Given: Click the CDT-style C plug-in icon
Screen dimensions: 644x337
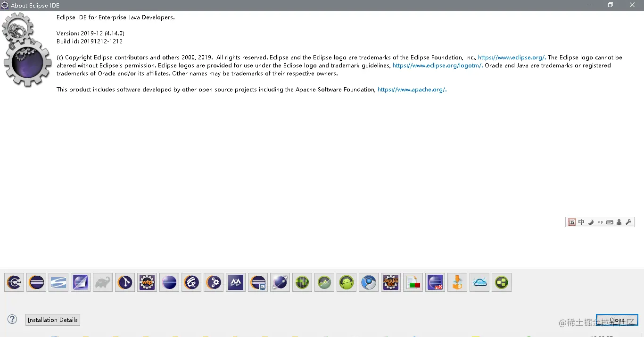Looking at the screenshot, I should click(x=14, y=282).
